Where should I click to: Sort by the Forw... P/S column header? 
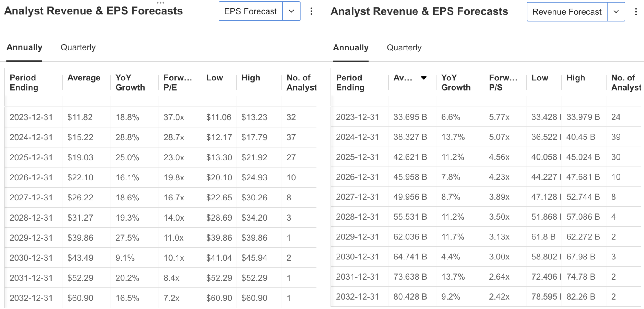tap(503, 83)
